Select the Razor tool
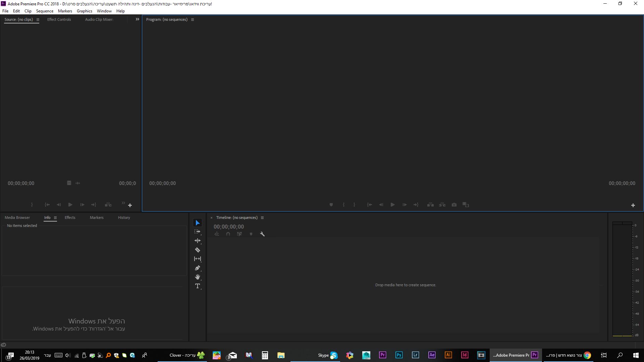Viewport: 644px width, 362px height. (198, 250)
